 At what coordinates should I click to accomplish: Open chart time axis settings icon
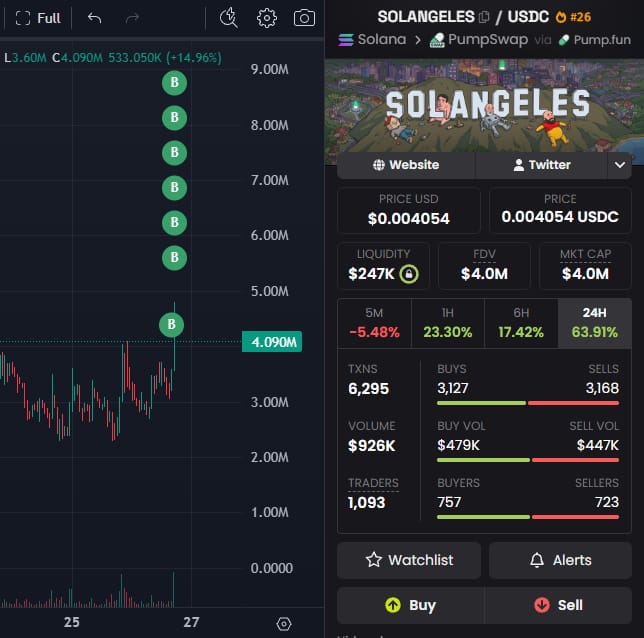(x=284, y=624)
